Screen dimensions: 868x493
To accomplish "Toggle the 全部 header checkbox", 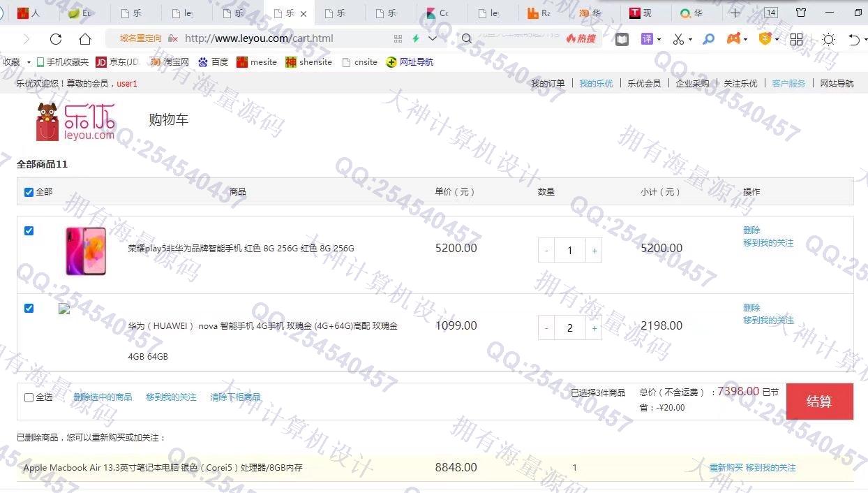I will [x=29, y=192].
